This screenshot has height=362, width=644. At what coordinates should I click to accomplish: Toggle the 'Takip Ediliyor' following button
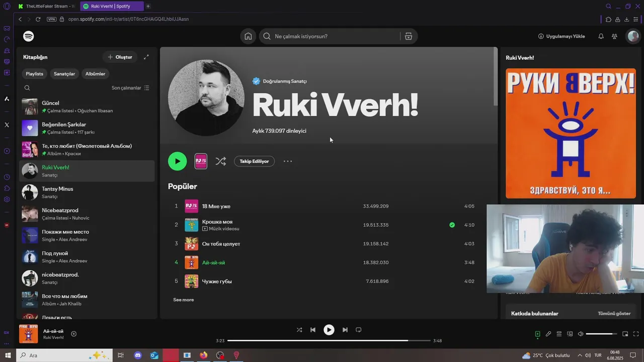point(254,161)
